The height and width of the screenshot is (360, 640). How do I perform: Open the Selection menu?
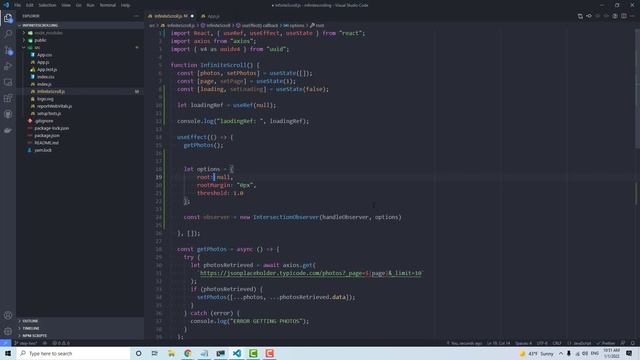47,5
